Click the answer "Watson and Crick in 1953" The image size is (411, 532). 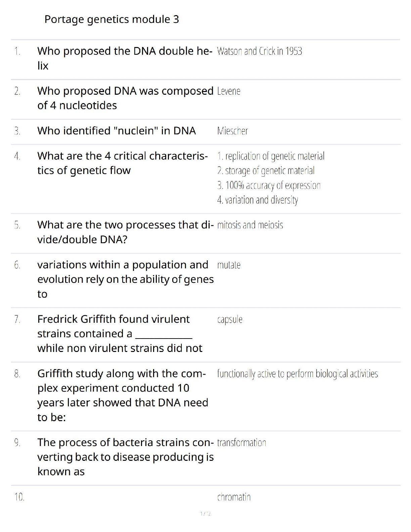259,51
